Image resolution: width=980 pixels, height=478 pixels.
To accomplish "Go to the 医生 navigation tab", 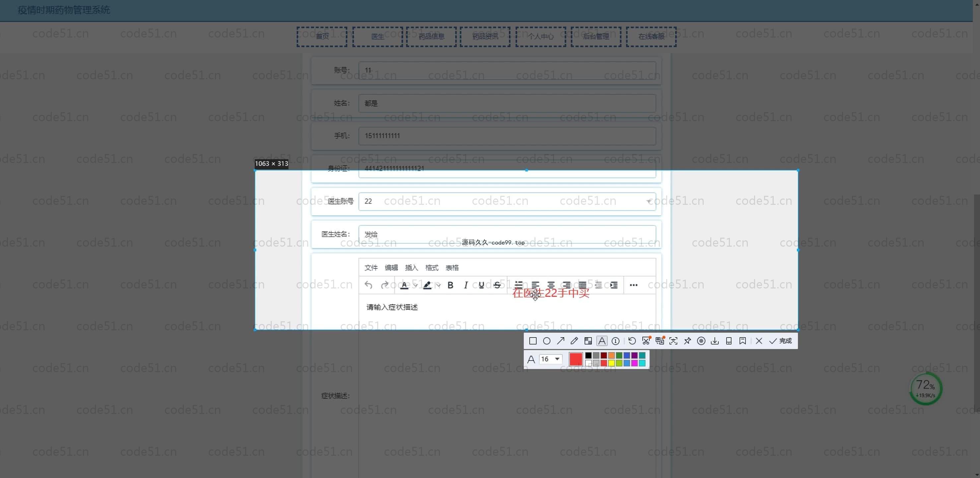I will [x=378, y=37].
